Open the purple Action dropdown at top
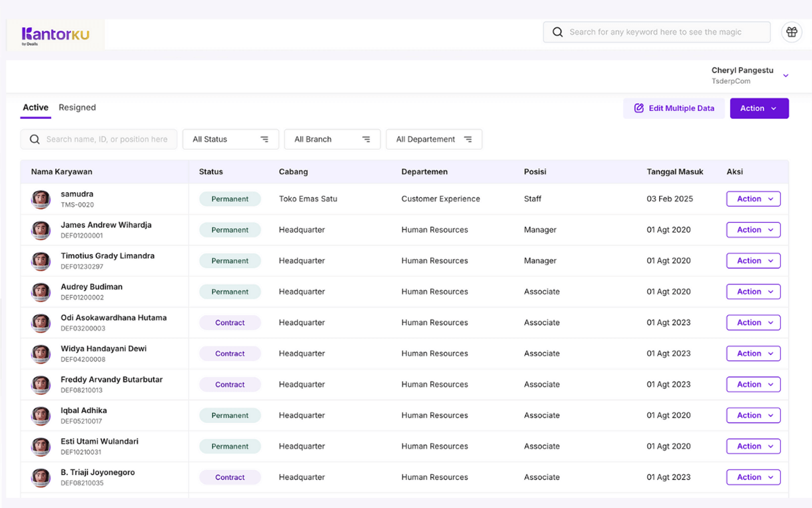 pyautogui.click(x=759, y=108)
